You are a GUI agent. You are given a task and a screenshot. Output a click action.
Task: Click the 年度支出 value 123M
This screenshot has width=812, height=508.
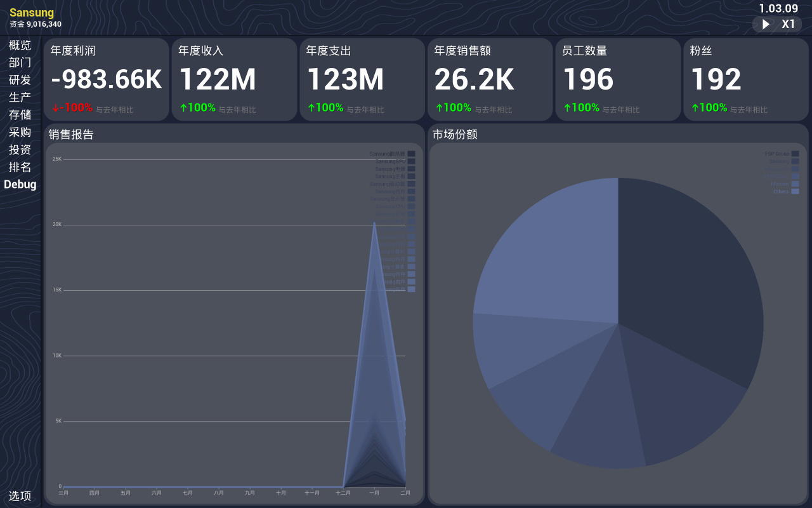coord(346,79)
